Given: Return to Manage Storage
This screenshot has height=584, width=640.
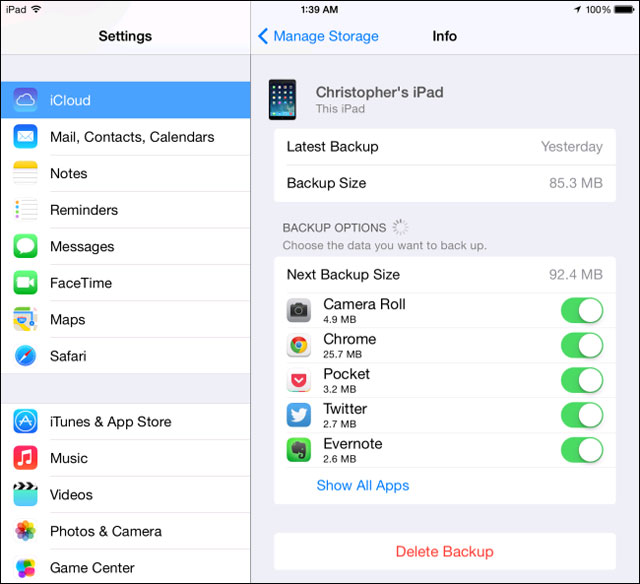Looking at the screenshot, I should [x=326, y=36].
